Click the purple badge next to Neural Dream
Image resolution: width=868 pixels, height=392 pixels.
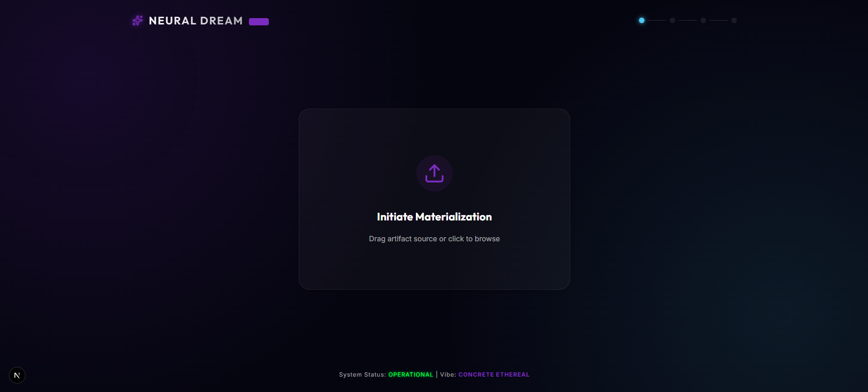coord(259,22)
